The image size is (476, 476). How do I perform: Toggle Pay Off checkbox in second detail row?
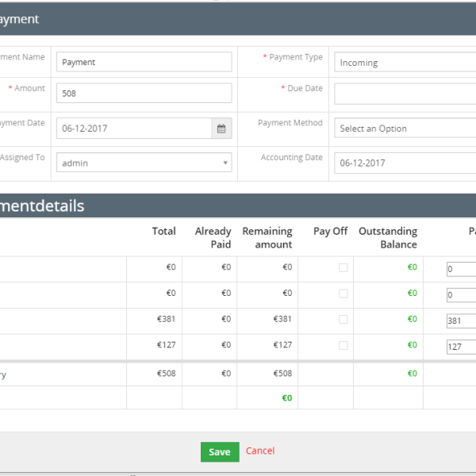coord(343,294)
